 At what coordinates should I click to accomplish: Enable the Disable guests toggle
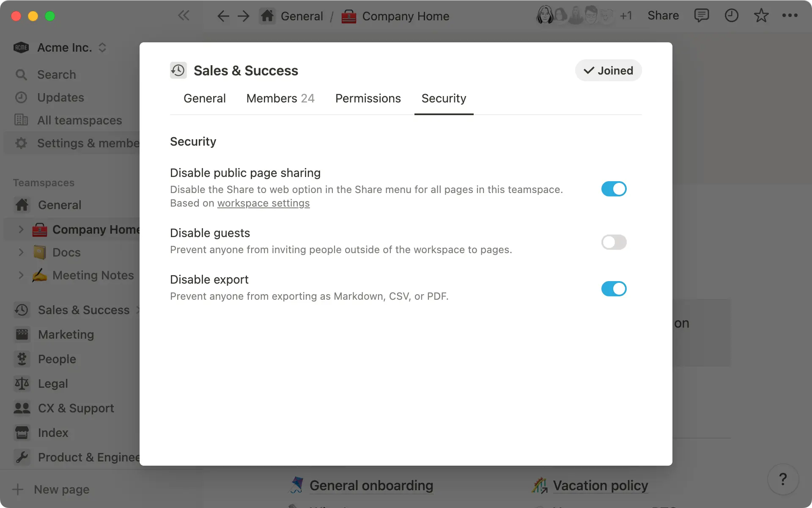[x=614, y=242]
